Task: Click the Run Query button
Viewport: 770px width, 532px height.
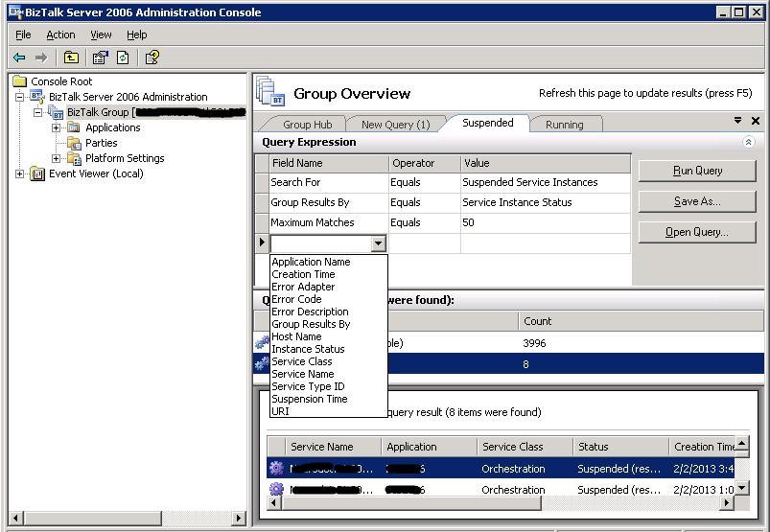Action: [697, 171]
